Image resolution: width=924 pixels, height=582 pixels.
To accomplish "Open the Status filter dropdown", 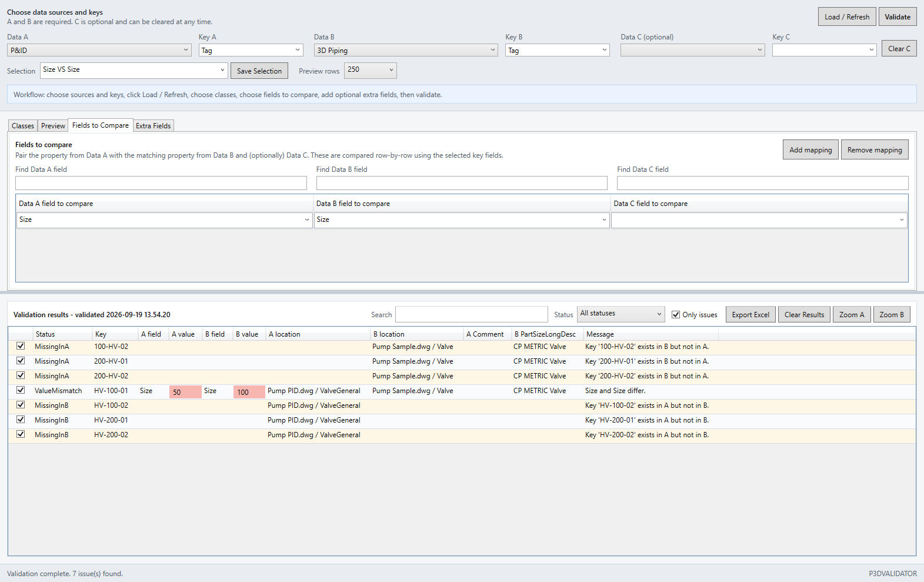I will [x=621, y=314].
